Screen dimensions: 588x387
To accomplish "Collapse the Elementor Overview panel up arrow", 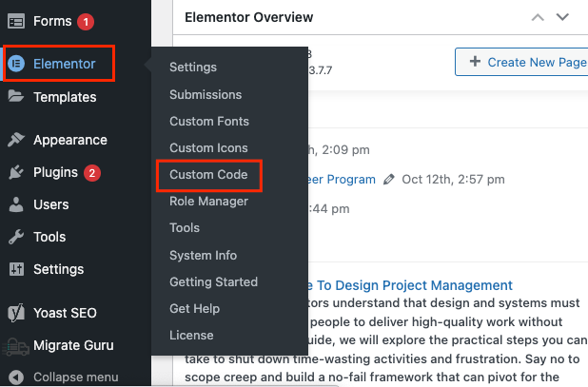I will 539,17.
